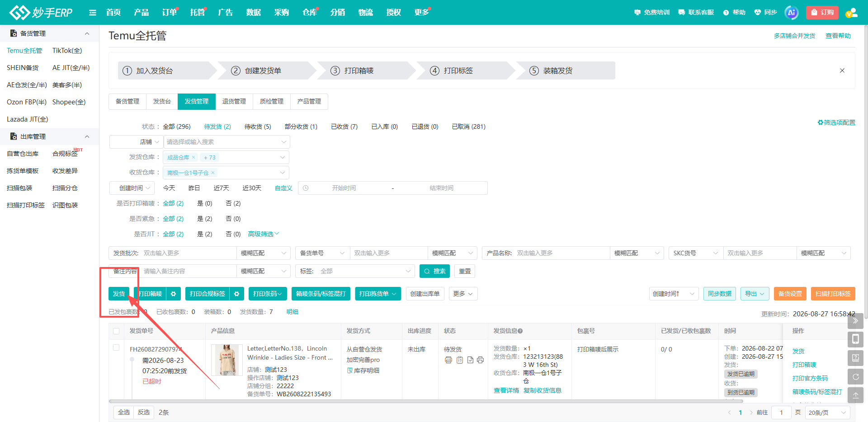Click the mobile phone float icon

coord(855,339)
